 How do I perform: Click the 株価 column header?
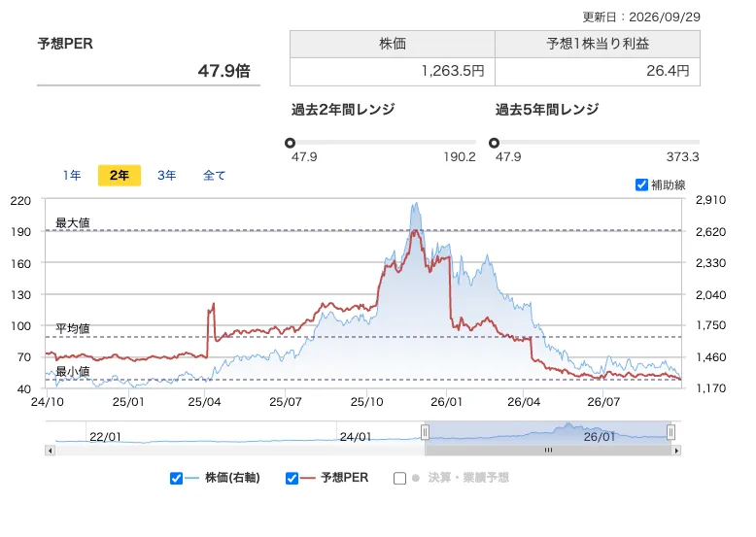tap(393, 44)
